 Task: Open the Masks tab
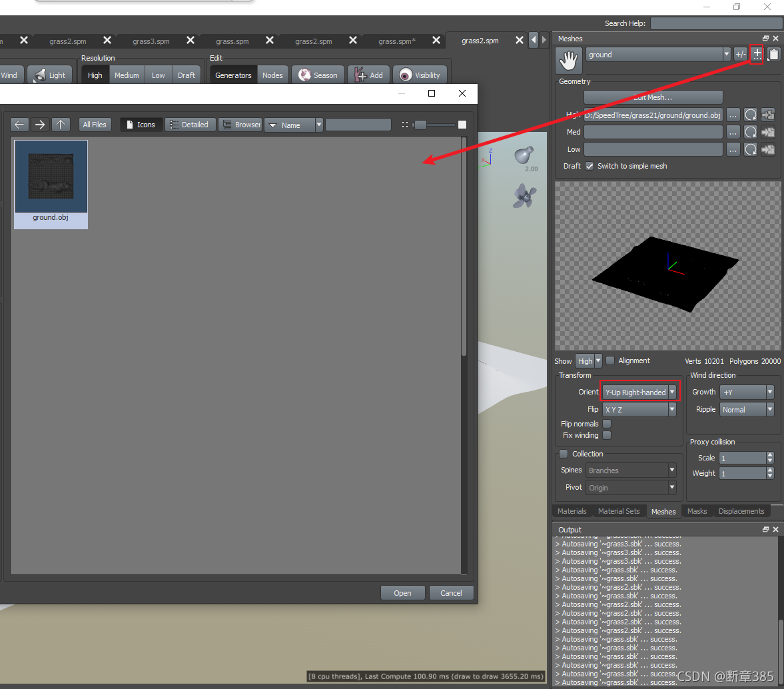click(697, 511)
